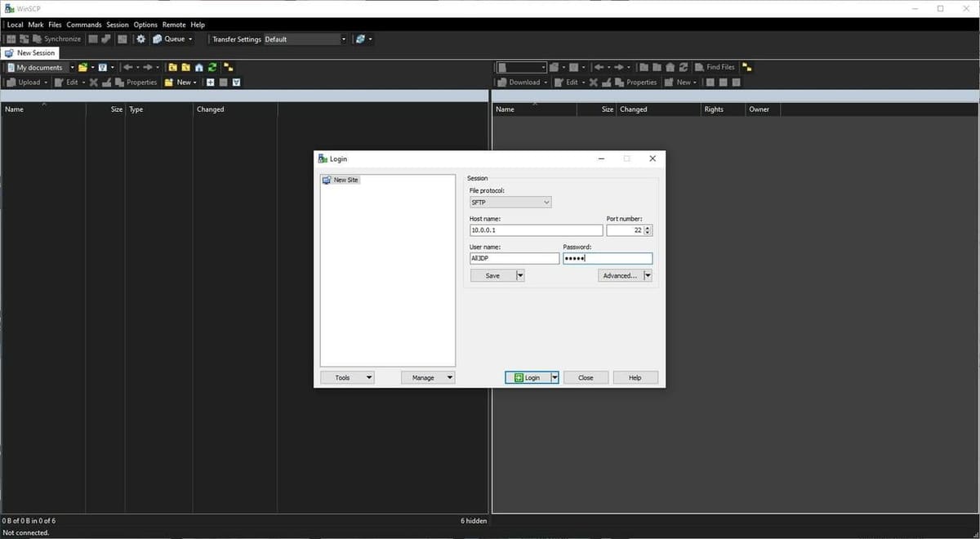Click the local directory tree icon
This screenshot has height=539, width=980.
[x=229, y=67]
